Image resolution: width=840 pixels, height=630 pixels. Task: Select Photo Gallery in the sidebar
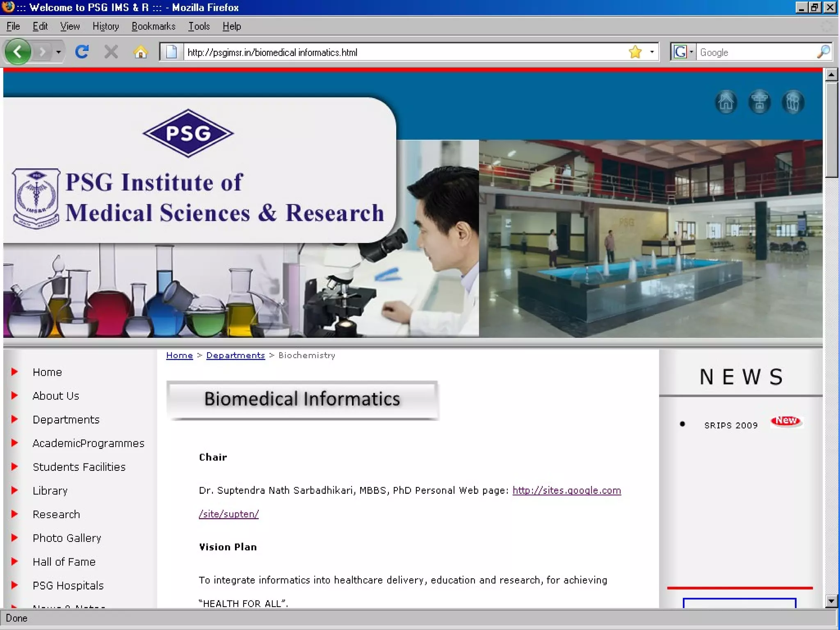point(67,538)
